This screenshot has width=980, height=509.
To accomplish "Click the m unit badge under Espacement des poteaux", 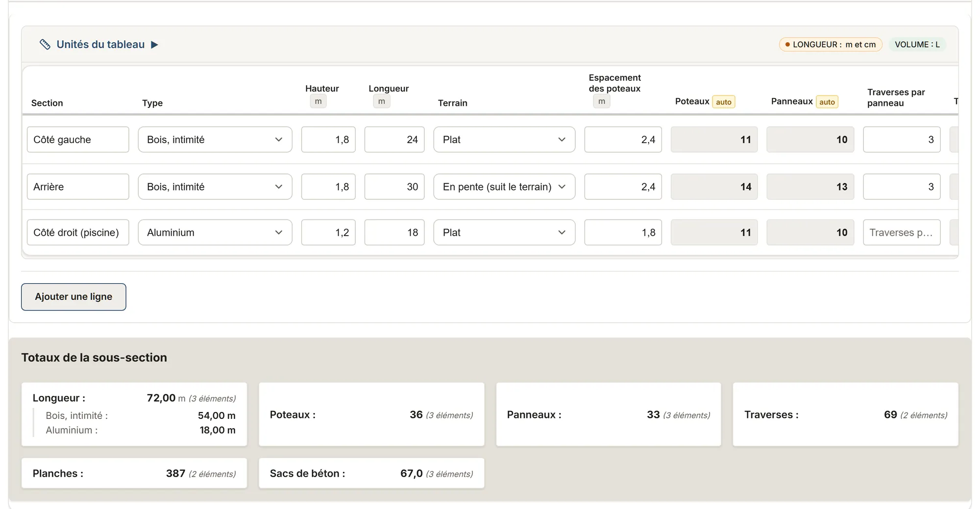I will pyautogui.click(x=602, y=101).
